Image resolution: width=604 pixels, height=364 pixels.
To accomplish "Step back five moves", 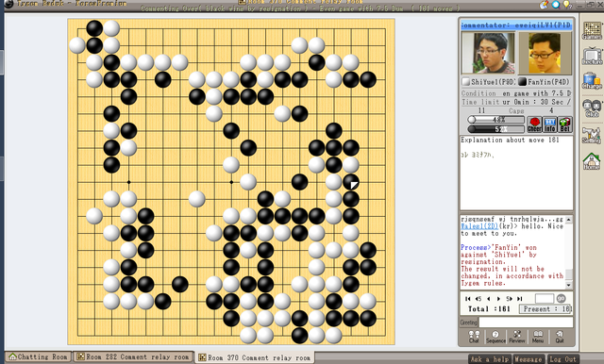I will pos(478,299).
